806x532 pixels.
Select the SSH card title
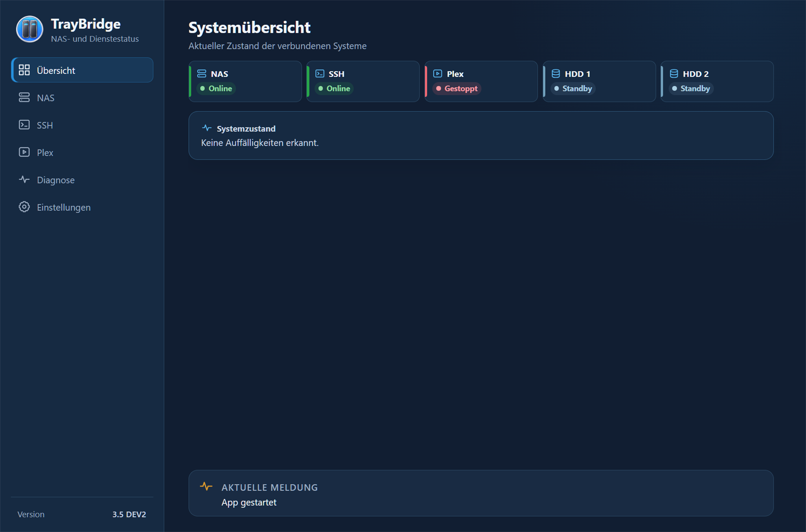click(x=337, y=74)
